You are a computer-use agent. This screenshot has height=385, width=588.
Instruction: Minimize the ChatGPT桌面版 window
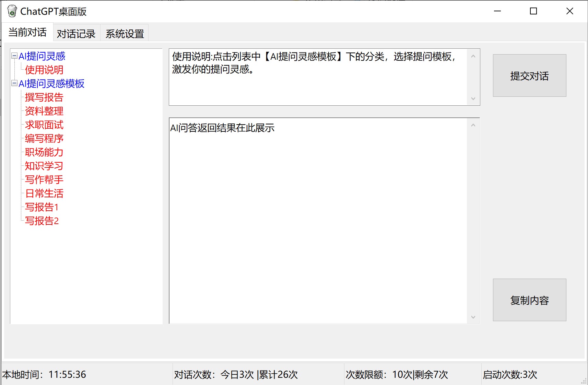497,11
